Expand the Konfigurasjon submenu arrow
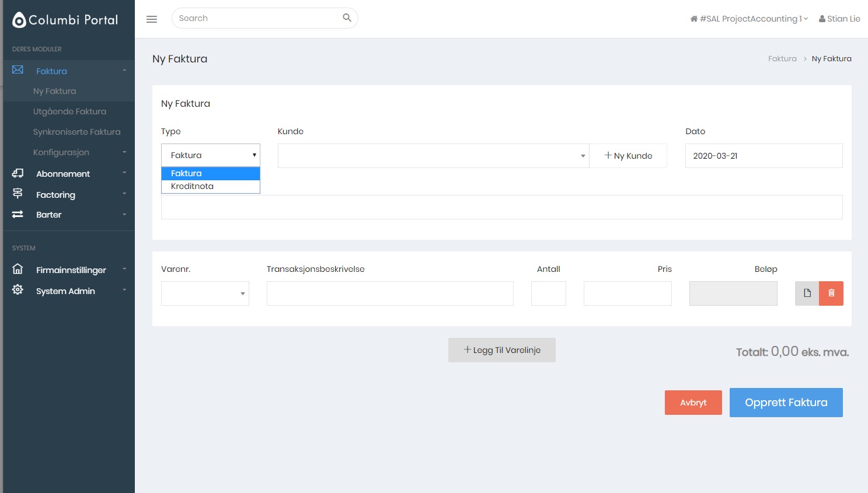 click(x=124, y=152)
